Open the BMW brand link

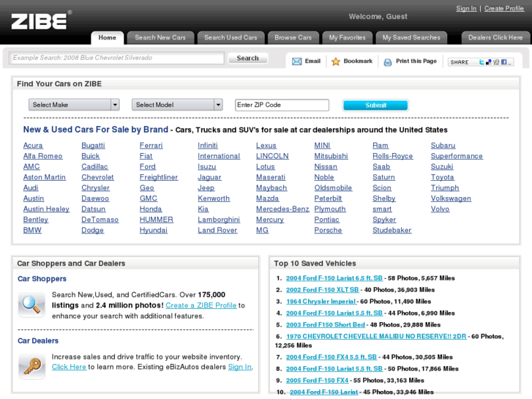pyautogui.click(x=32, y=230)
